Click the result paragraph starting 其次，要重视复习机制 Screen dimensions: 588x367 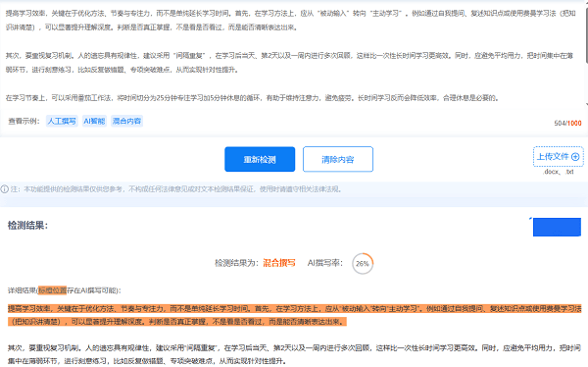[x=294, y=354]
